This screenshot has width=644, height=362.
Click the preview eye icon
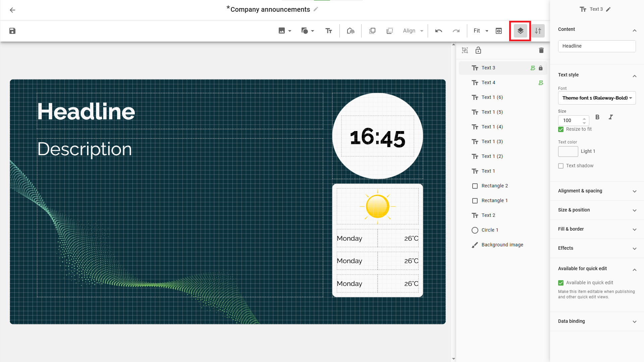coord(499,31)
